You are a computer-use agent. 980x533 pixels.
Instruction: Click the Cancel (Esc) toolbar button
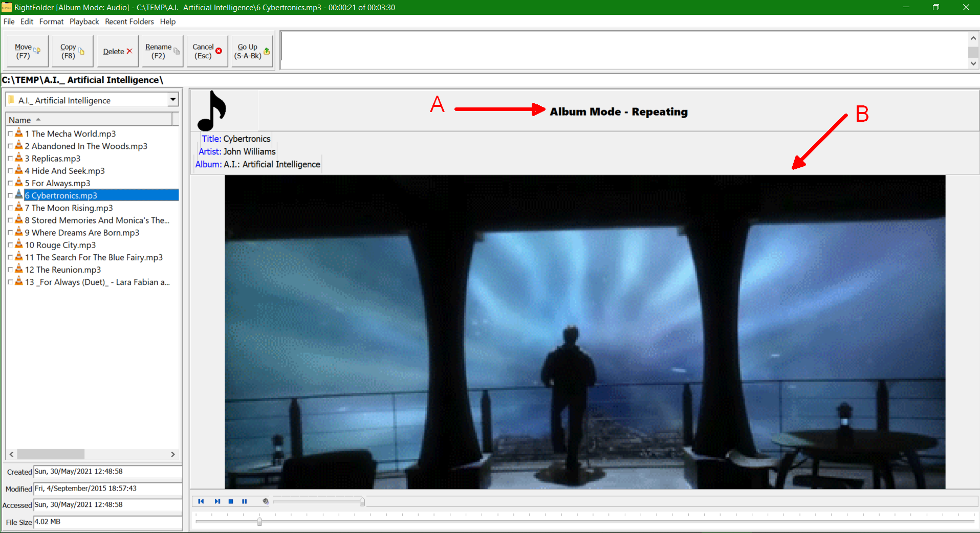click(207, 51)
